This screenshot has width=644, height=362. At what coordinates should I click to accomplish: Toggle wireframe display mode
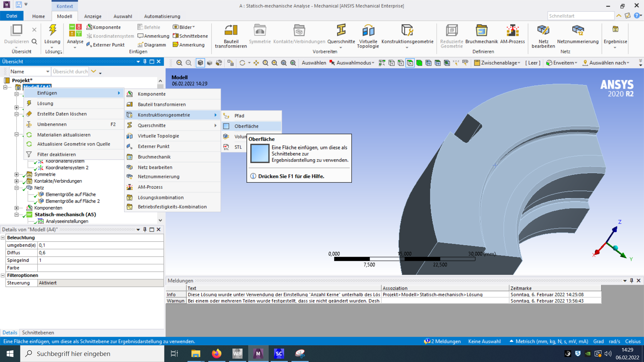pos(219,63)
